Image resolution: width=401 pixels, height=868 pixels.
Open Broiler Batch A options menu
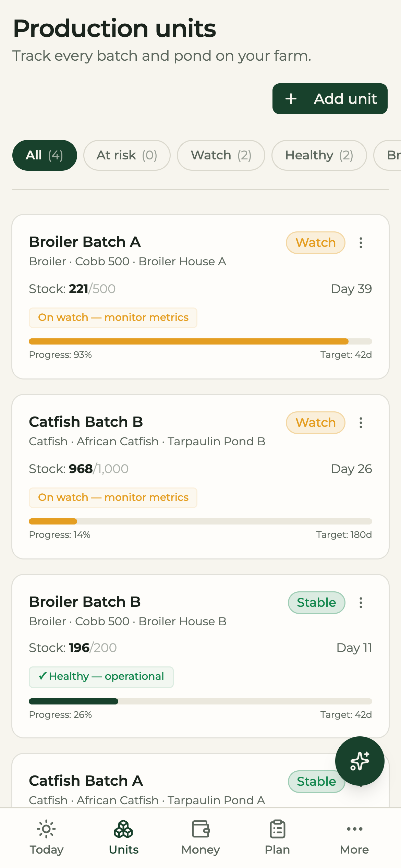(x=361, y=243)
